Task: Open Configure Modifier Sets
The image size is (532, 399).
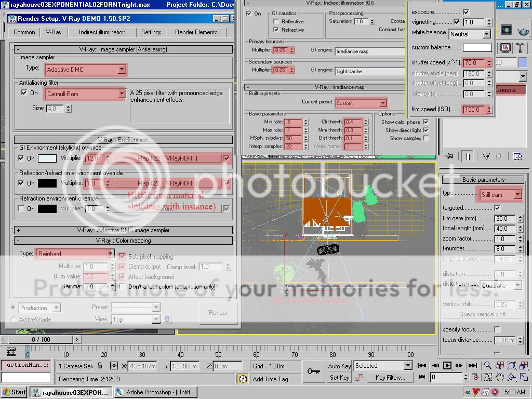Action: [517, 156]
